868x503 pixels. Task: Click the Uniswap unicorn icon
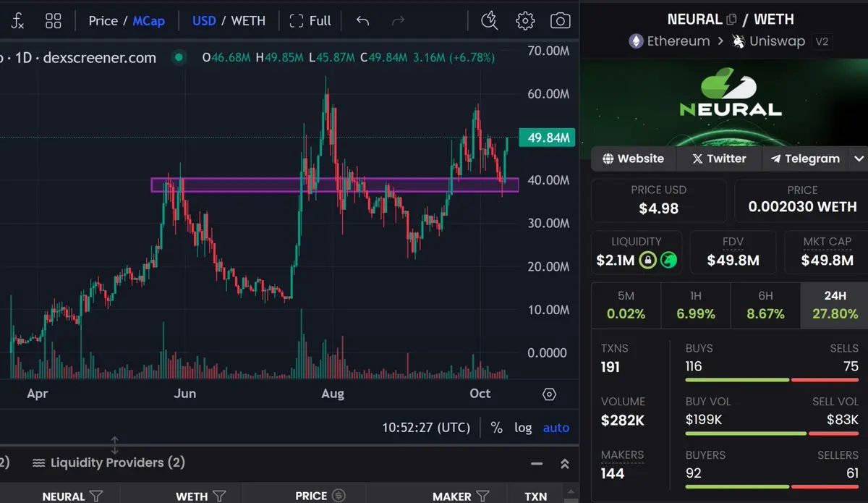pyautogui.click(x=739, y=41)
